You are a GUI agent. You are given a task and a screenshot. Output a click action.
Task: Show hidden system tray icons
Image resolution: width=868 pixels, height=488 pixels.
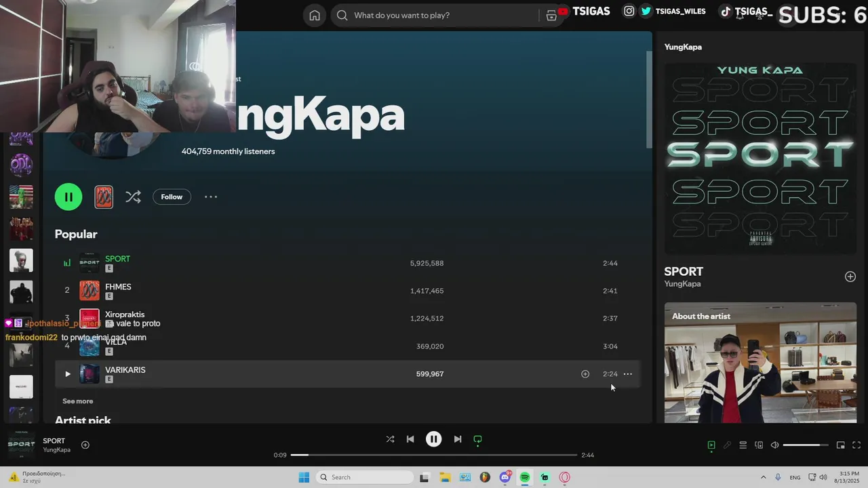click(x=763, y=477)
